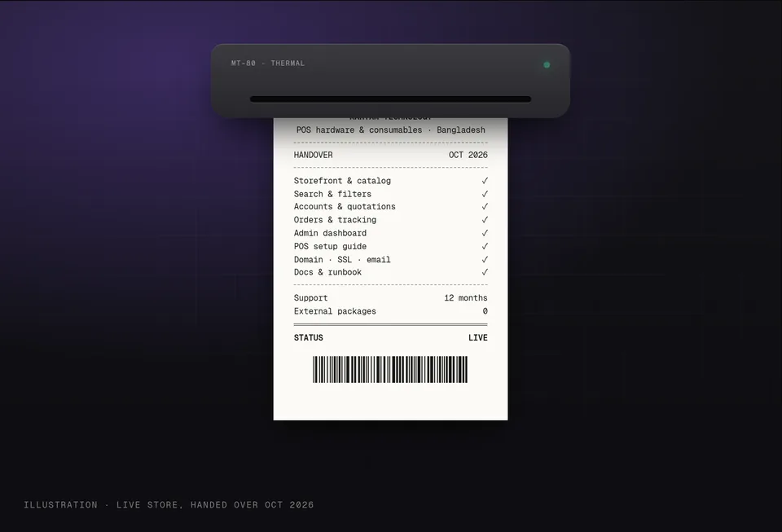Click the checkmark beside Search & filters
The image size is (782, 532).
click(x=485, y=194)
